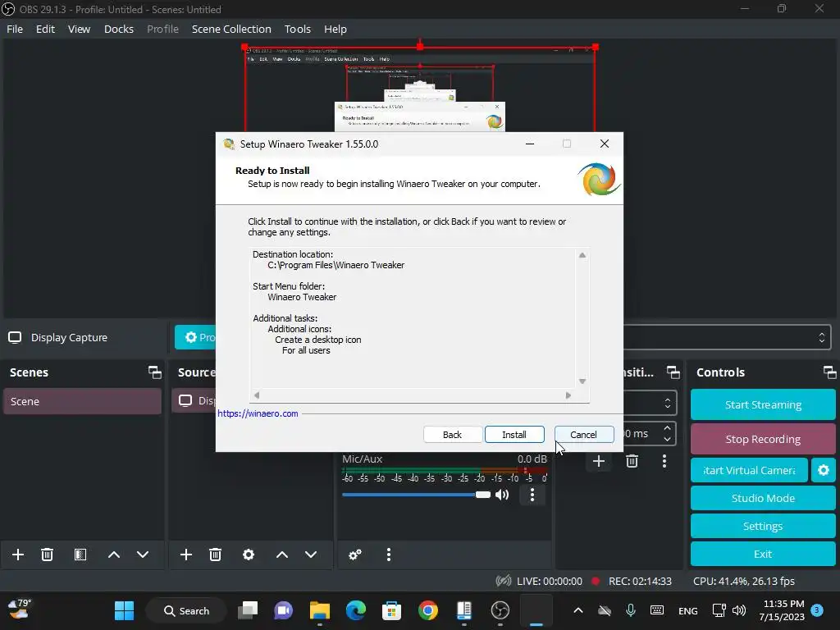Viewport: 840px width, 630px height.
Task: Toggle Start Virtual Camera button
Action: coord(749,470)
